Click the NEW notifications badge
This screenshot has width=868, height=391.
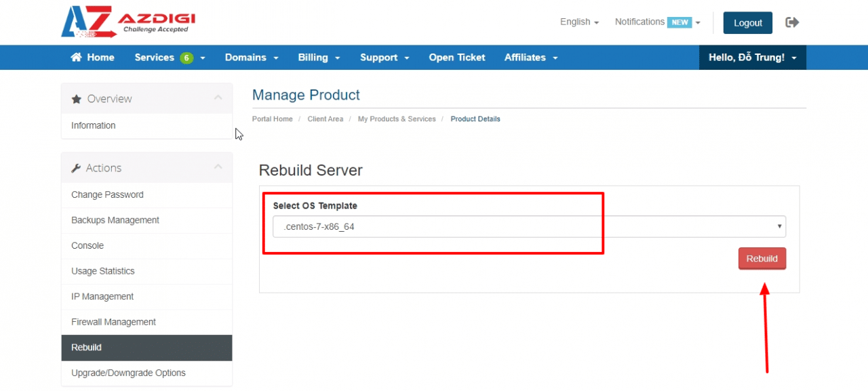(x=679, y=22)
